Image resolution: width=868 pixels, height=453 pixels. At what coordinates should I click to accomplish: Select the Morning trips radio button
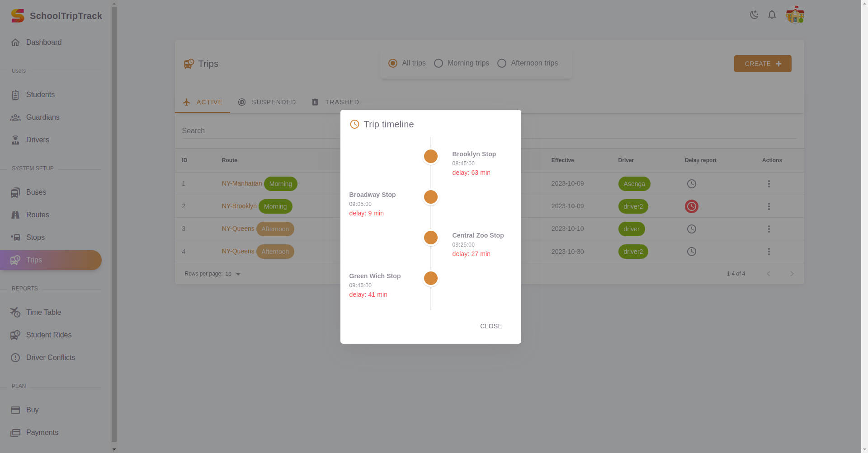pos(438,63)
